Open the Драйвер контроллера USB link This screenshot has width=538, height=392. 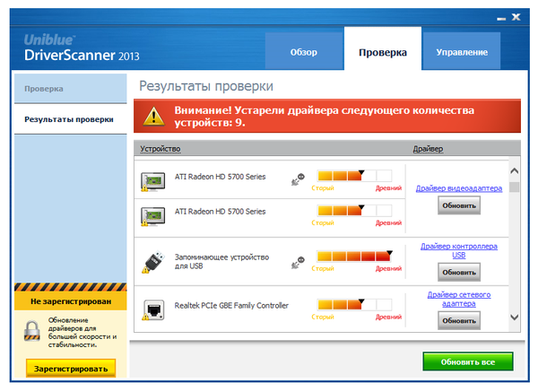[x=459, y=250]
